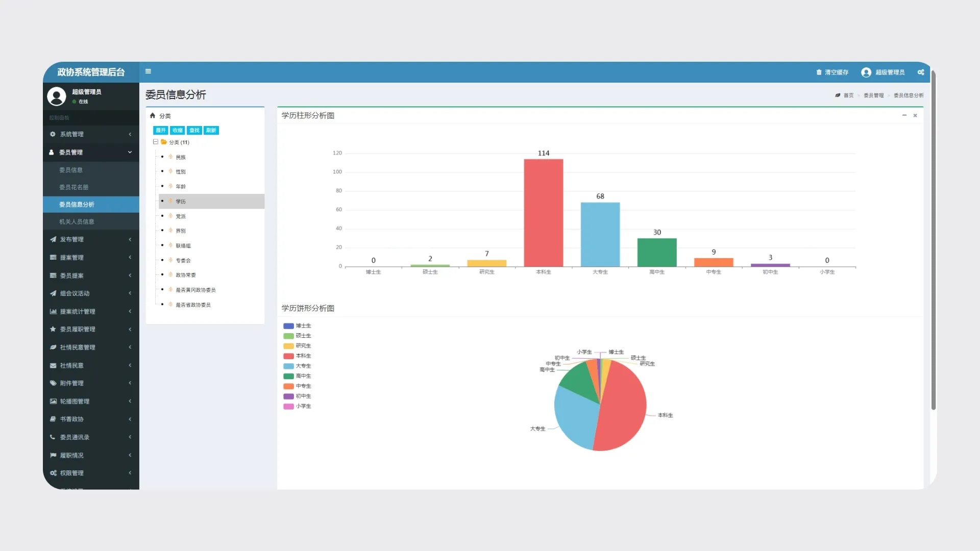Click the 超级管理员 avatar in top bar
This screenshot has width=980, height=551.
click(x=866, y=72)
